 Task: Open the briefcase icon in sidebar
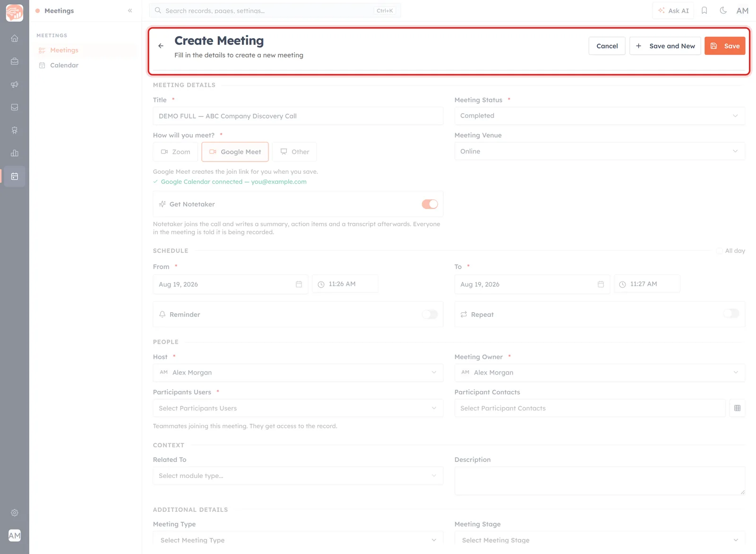point(15,61)
